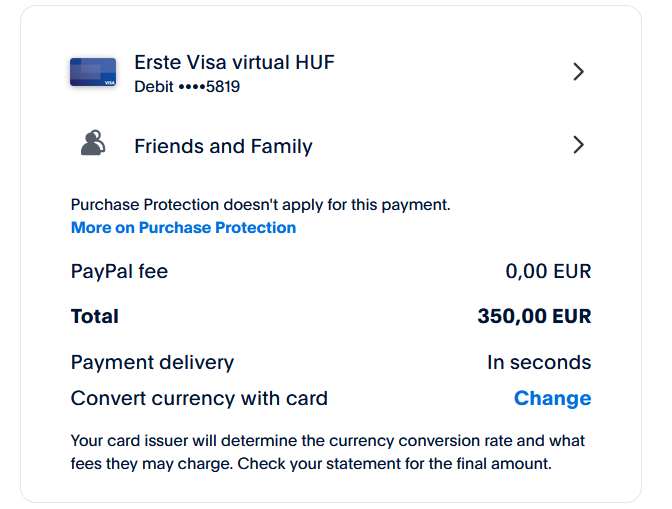Image resolution: width=672 pixels, height=509 pixels.
Task: Click the Purchase Protection notice text
Action: (x=260, y=205)
